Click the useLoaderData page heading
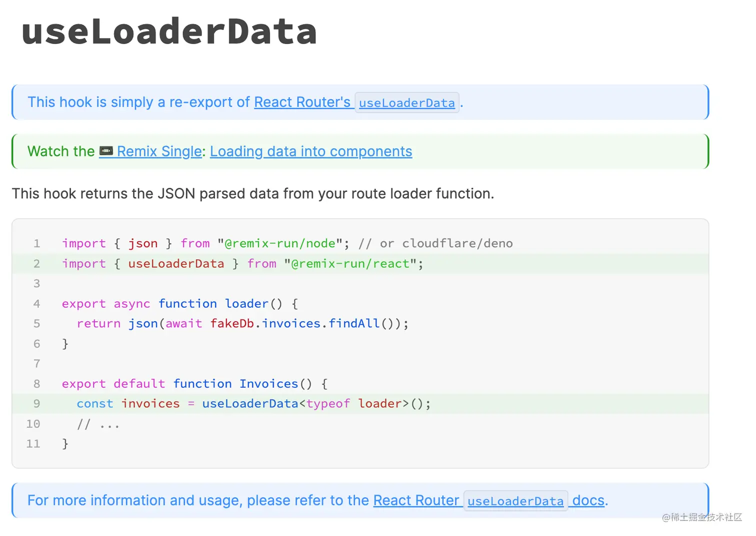The height and width of the screenshot is (536, 756). pos(169,31)
